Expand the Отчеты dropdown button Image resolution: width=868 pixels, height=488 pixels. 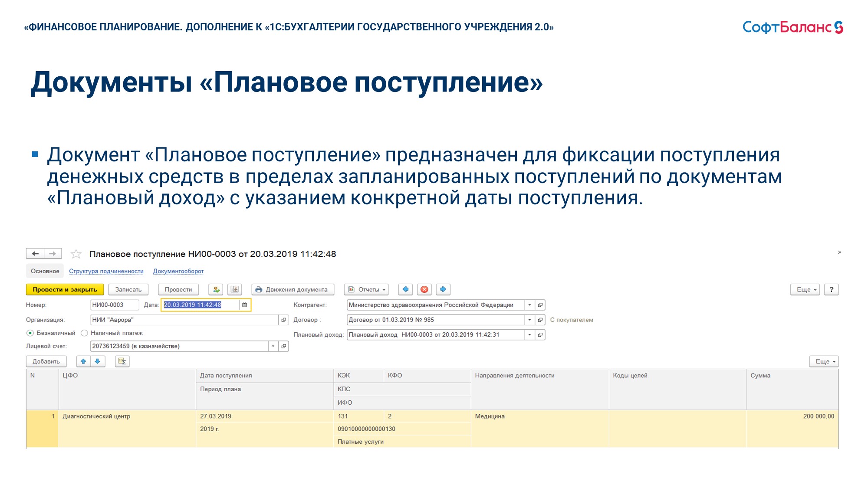pyautogui.click(x=366, y=289)
